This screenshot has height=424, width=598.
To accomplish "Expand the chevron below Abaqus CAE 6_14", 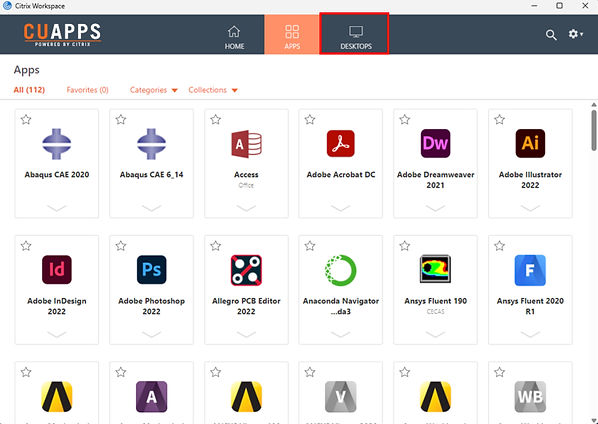I will tap(151, 208).
